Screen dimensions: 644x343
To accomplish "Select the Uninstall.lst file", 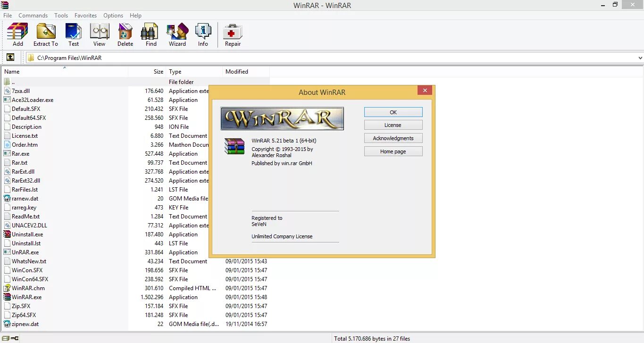I will pyautogui.click(x=26, y=243).
